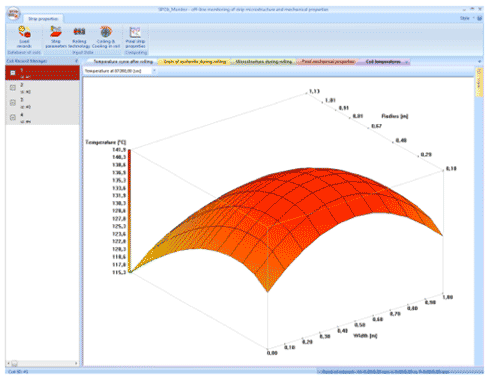The width and height of the screenshot is (489, 378).
Task: Open Coiling & Cooling in coil icon
Action: coord(106,37)
